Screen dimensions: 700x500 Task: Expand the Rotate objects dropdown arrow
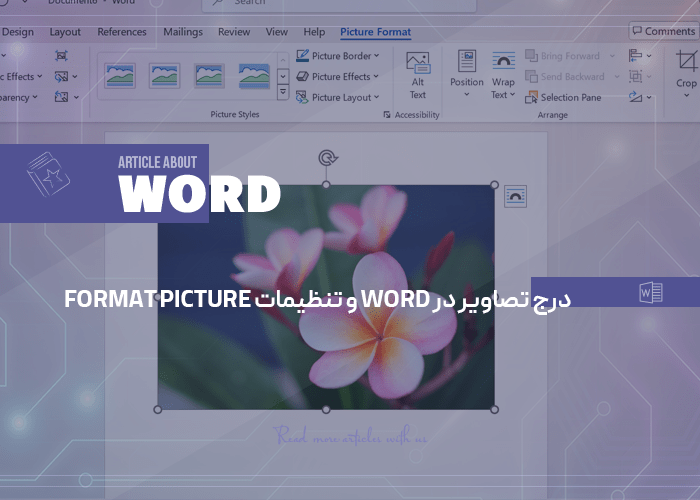click(649, 97)
